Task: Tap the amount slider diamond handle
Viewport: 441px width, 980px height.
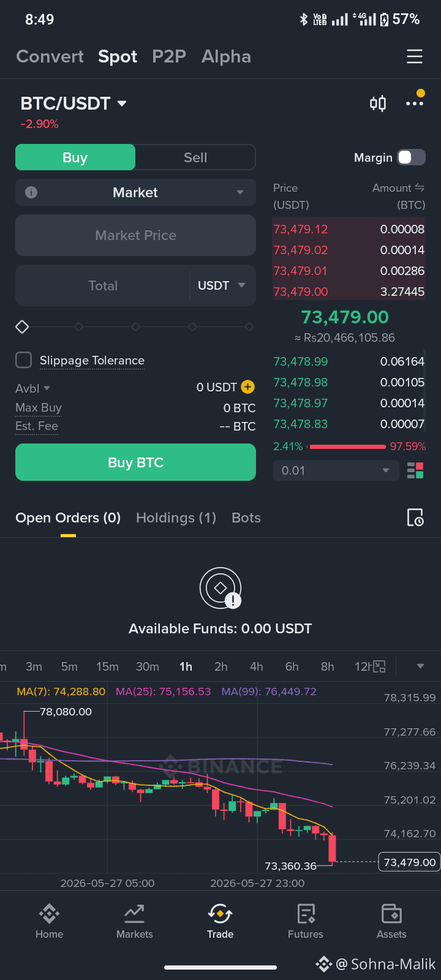Action: 22,326
